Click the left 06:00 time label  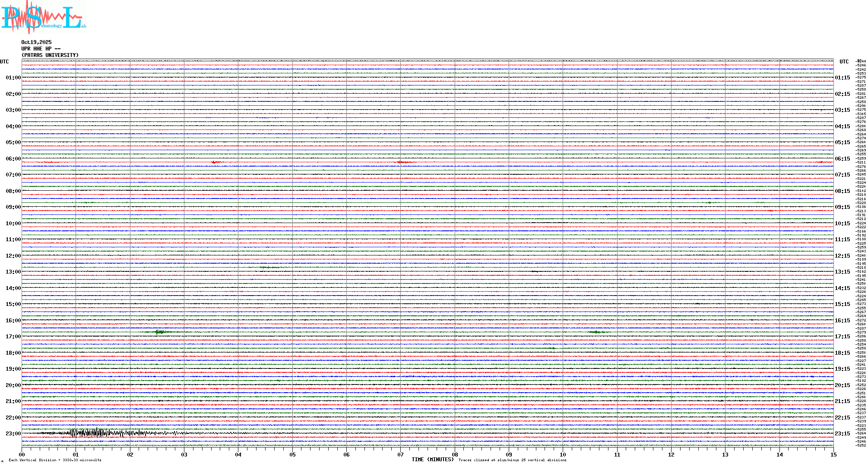coord(13,159)
